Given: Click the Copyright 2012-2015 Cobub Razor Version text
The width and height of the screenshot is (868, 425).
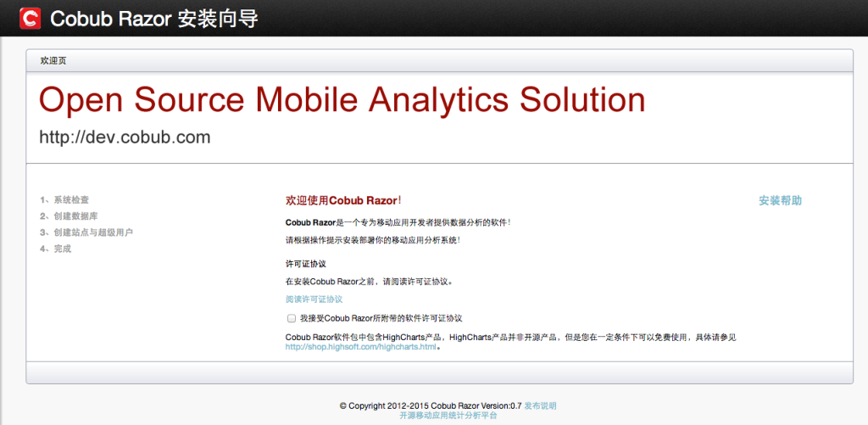Looking at the screenshot, I should [x=431, y=405].
